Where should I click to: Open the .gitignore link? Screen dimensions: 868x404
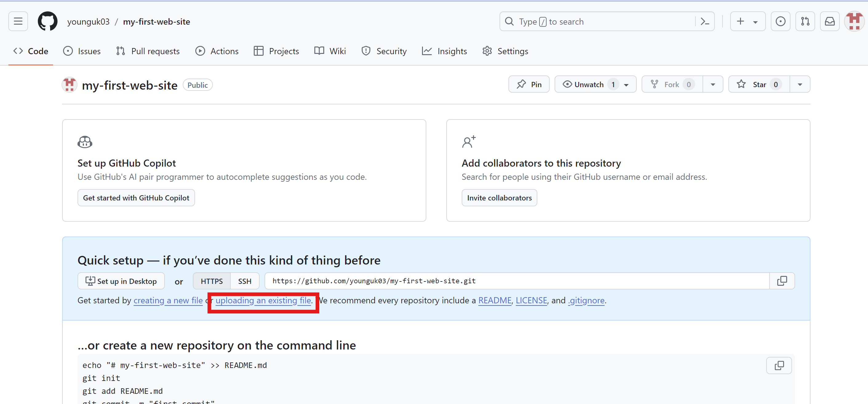point(586,301)
